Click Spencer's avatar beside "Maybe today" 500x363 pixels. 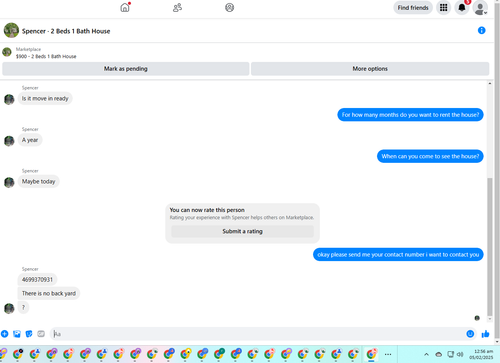[x=9, y=182]
